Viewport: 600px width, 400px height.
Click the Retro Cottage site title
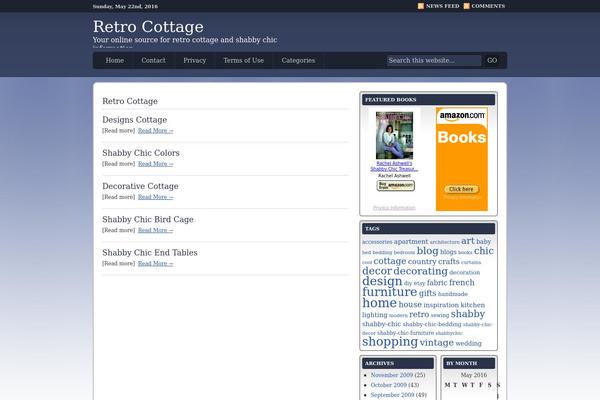[x=148, y=27]
